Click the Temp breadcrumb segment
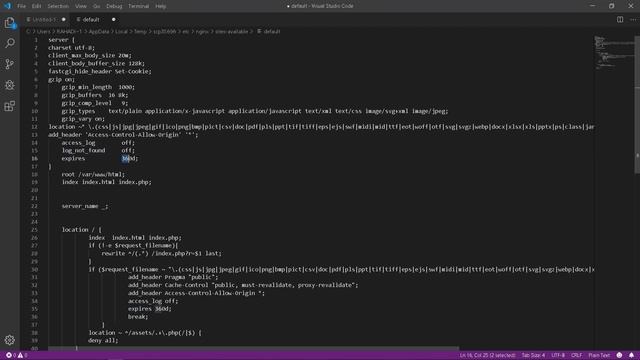 (140, 31)
